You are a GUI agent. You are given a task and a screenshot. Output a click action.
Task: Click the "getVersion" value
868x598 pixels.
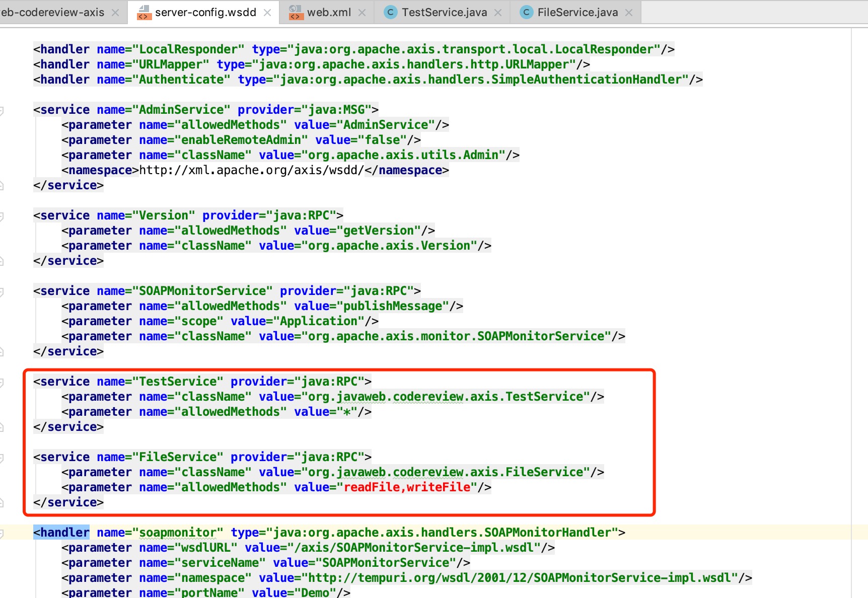pyautogui.click(x=379, y=231)
